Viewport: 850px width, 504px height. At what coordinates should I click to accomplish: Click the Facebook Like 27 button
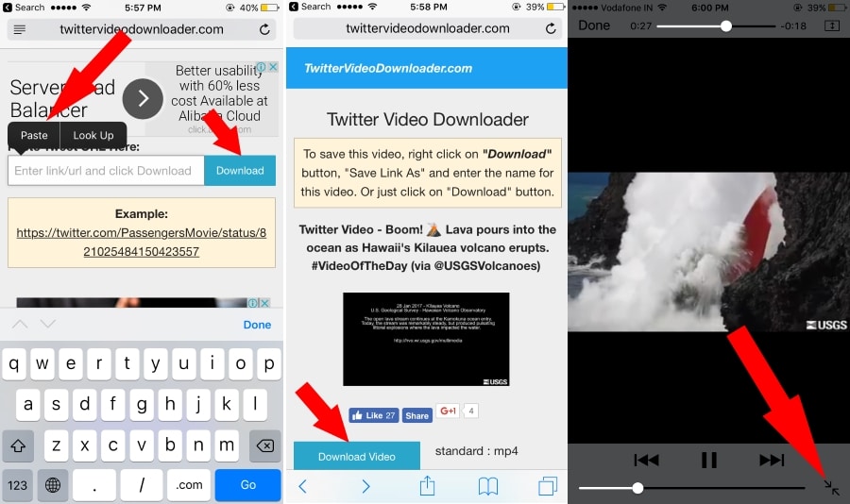tap(373, 415)
